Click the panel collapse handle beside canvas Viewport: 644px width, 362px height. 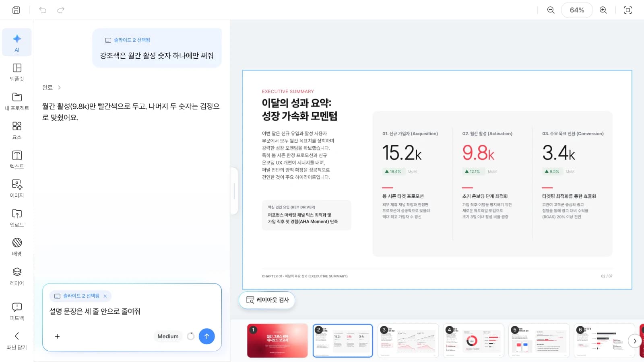pyautogui.click(x=234, y=191)
